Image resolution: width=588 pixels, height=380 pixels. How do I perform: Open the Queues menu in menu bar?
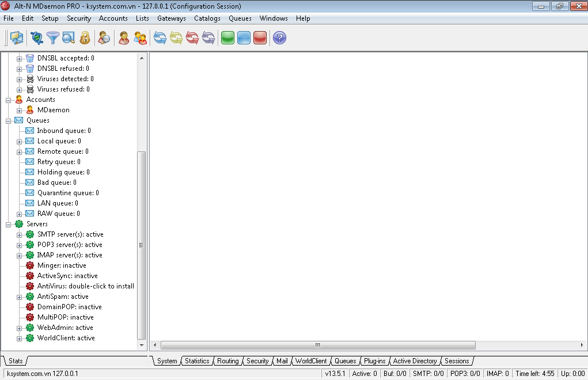point(240,18)
